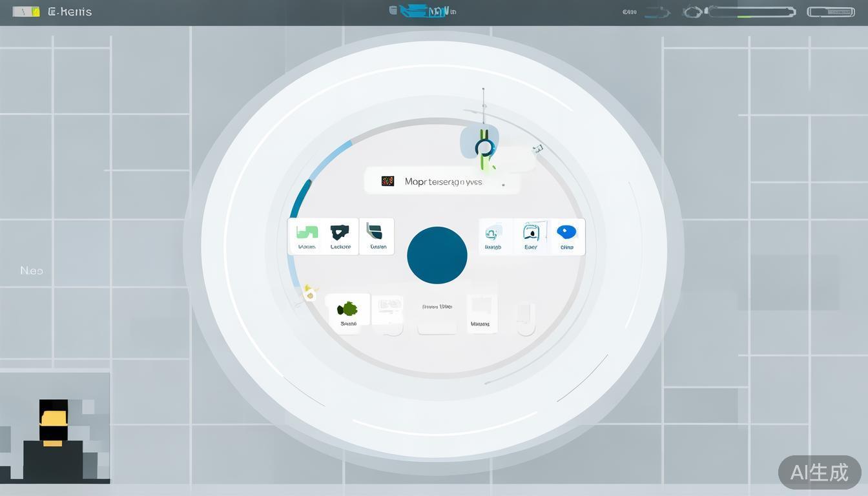Click the "Mopr teiseragnyves" search field

coord(443,182)
